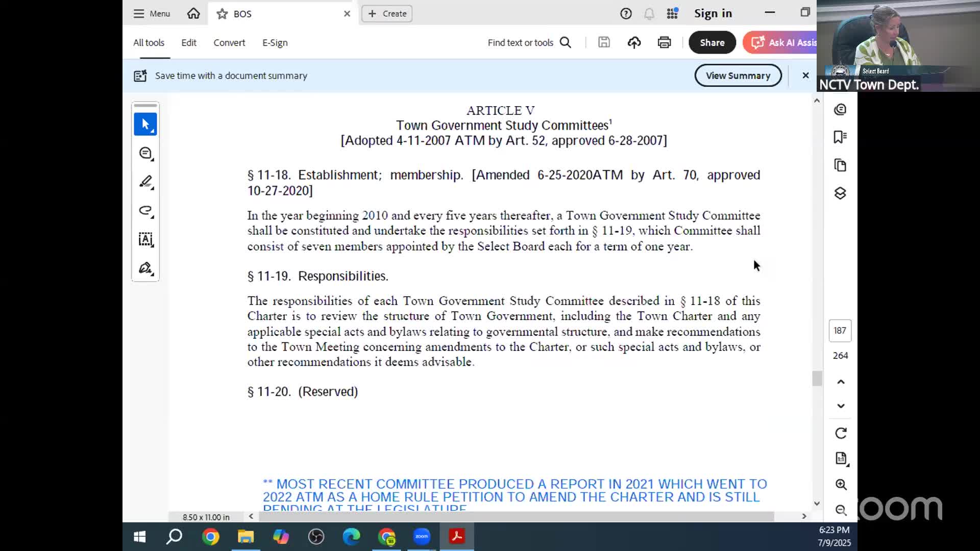
Task: Open the bookmarks panel
Action: [840, 137]
